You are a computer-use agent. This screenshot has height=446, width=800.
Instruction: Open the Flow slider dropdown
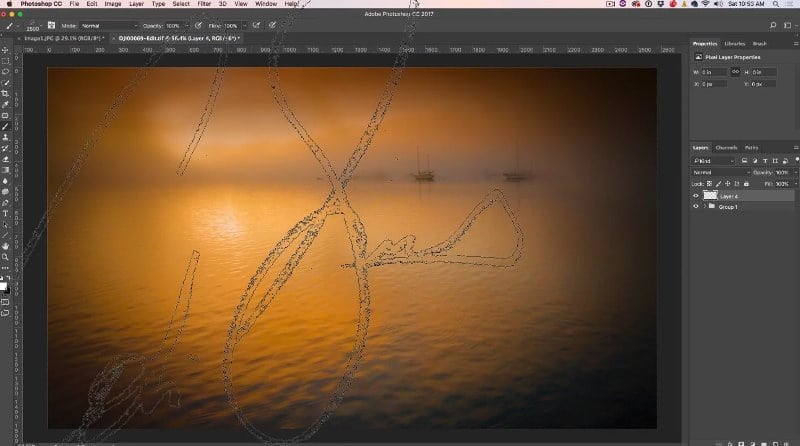point(244,26)
